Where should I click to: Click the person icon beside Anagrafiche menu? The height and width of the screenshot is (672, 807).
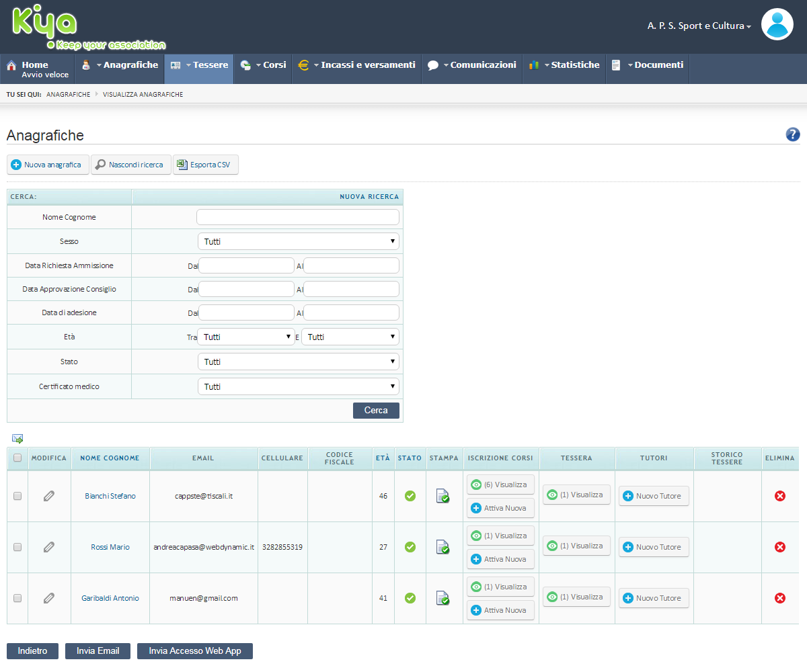[86, 66]
